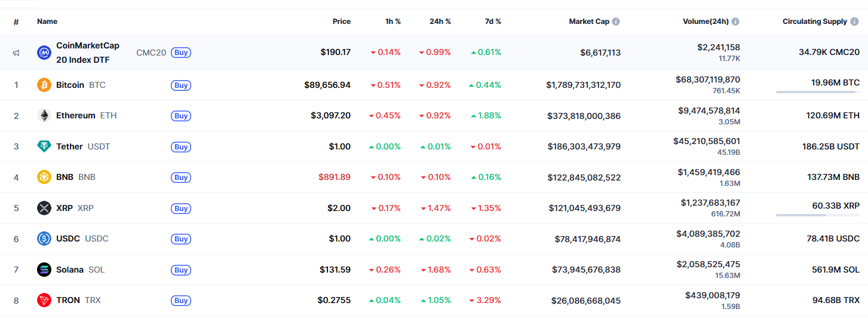Click Bitcoin circulating supply progress bar

pyautogui.click(x=817, y=92)
